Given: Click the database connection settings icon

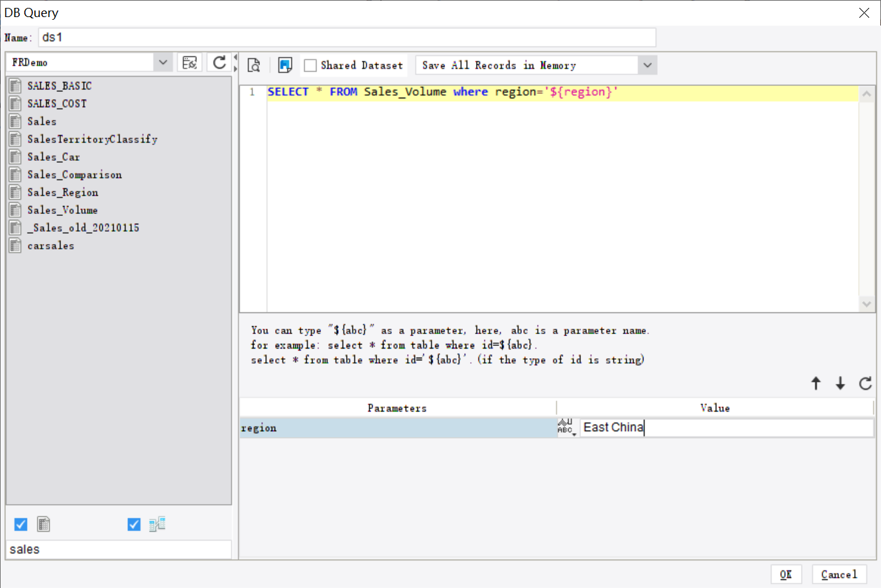Looking at the screenshot, I should 190,62.
